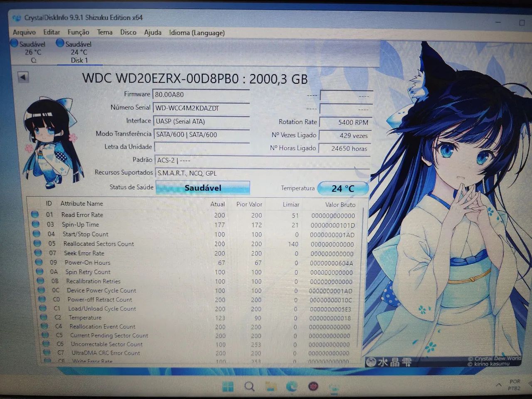Open the Função menu
This screenshot has height=399, width=532.
click(78, 32)
